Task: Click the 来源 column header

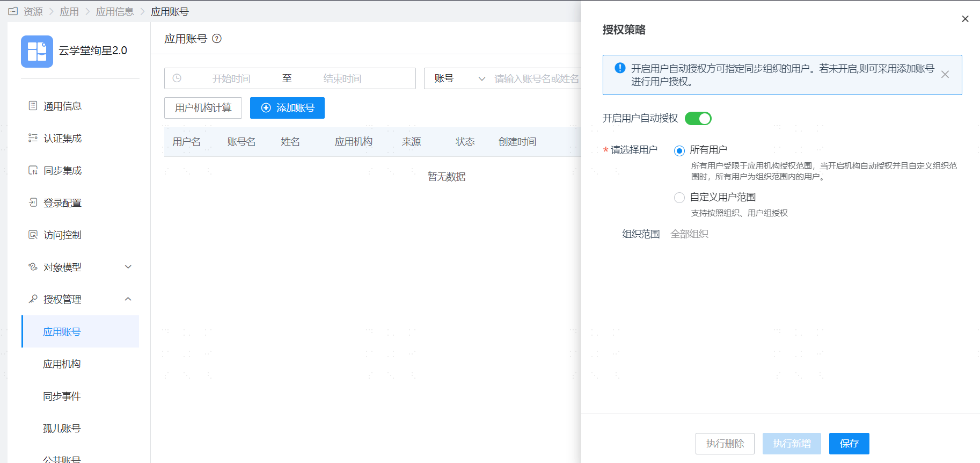Action: [412, 142]
